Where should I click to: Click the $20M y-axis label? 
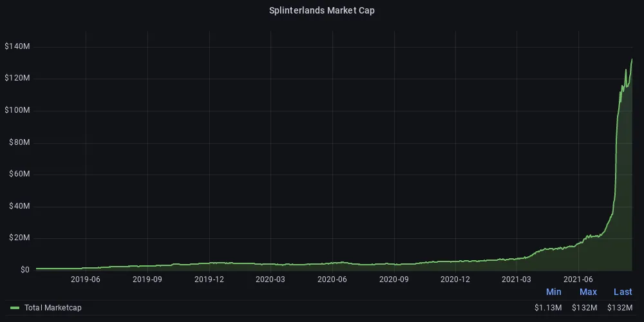point(19,238)
